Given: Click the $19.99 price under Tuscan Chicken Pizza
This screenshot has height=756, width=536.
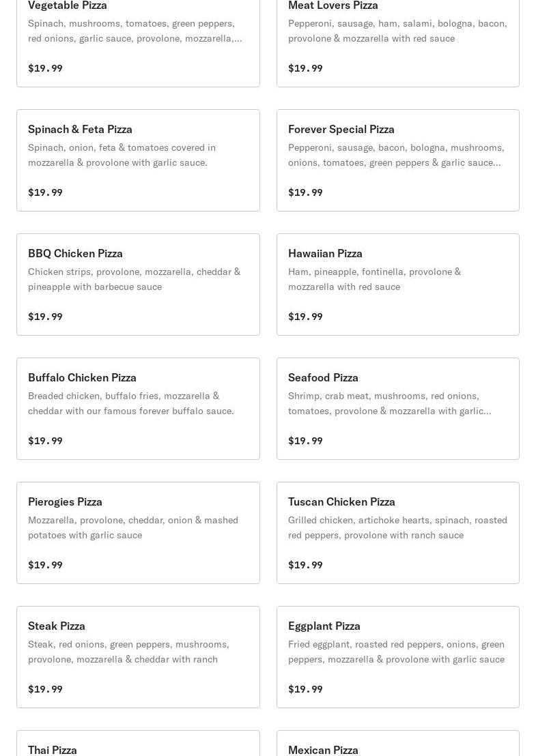Looking at the screenshot, I should 305,565.
